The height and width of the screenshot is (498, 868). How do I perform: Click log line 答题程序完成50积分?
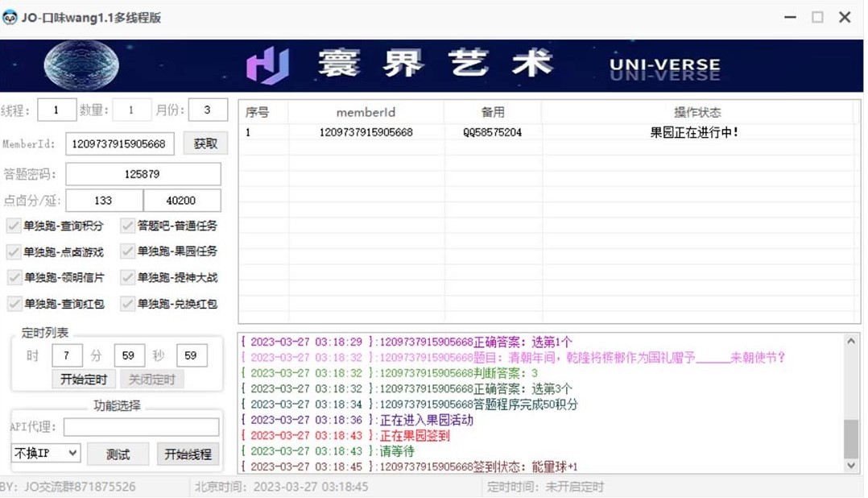tap(409, 405)
